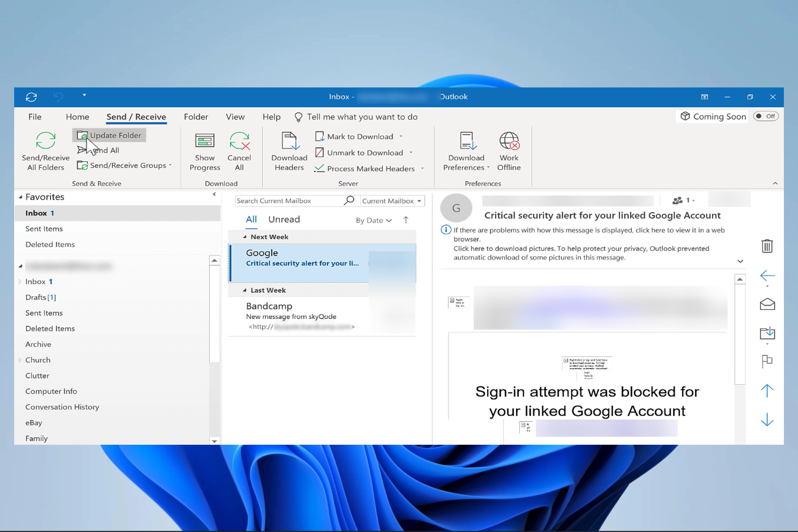Click the Coming Soon box icon

[685, 116]
